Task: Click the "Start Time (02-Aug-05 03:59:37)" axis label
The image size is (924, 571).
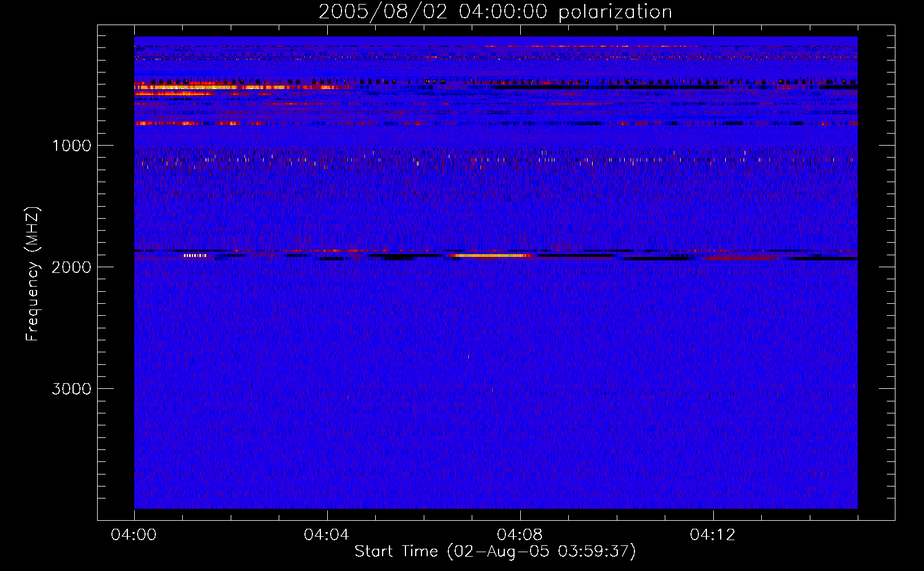Action: [x=495, y=552]
